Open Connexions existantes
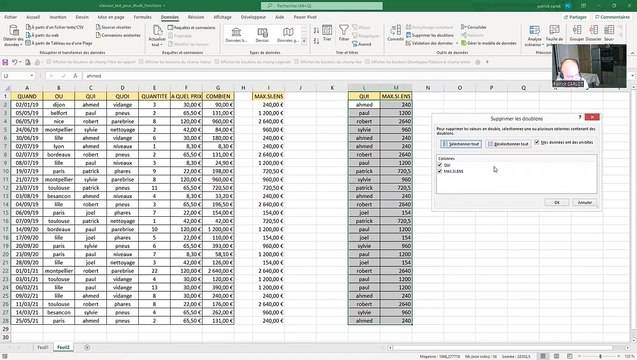 (x=118, y=35)
